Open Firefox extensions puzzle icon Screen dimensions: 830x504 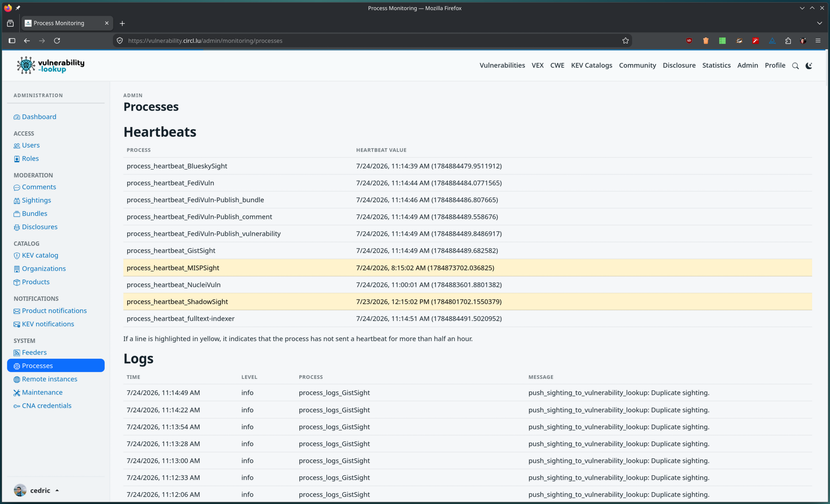point(788,41)
